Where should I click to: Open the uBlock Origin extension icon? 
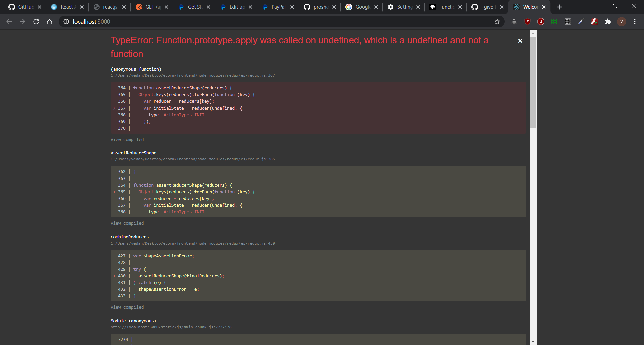[x=528, y=21]
